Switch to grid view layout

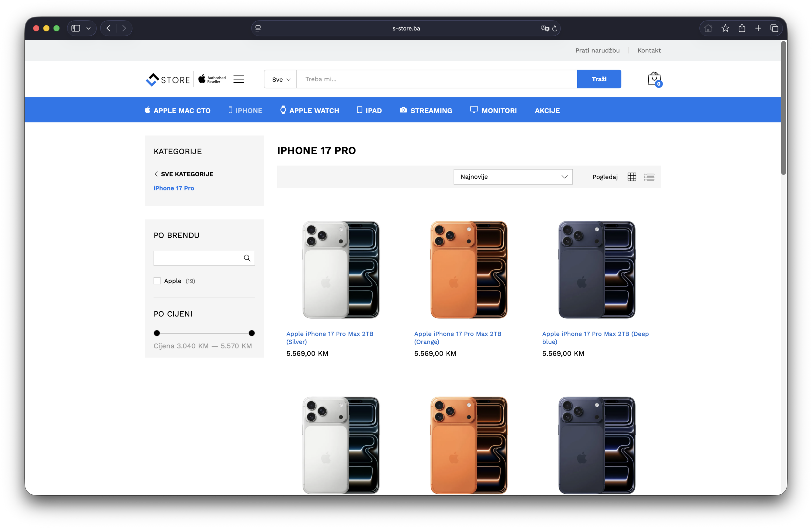pos(632,177)
